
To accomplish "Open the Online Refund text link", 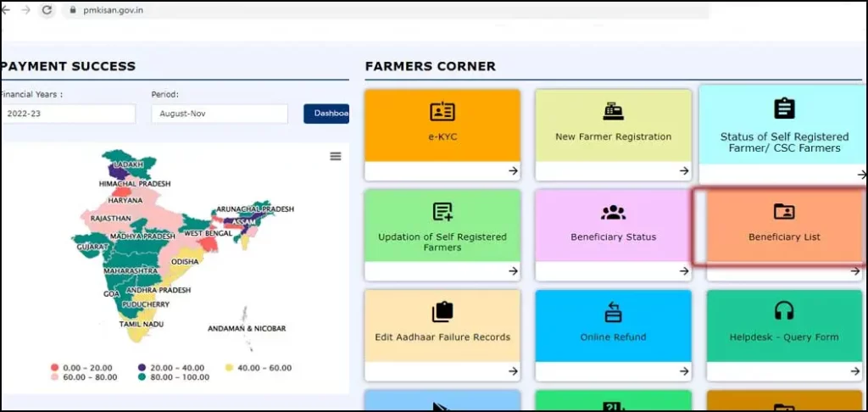I will (x=613, y=337).
